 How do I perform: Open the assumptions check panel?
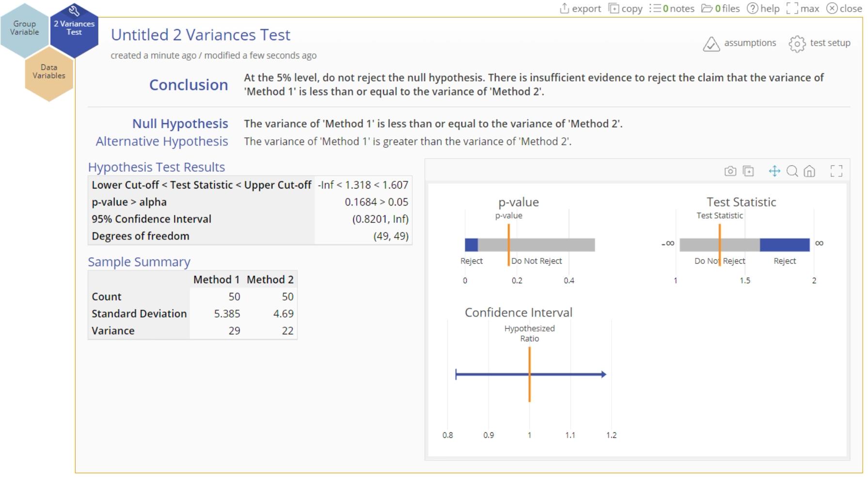(x=739, y=43)
